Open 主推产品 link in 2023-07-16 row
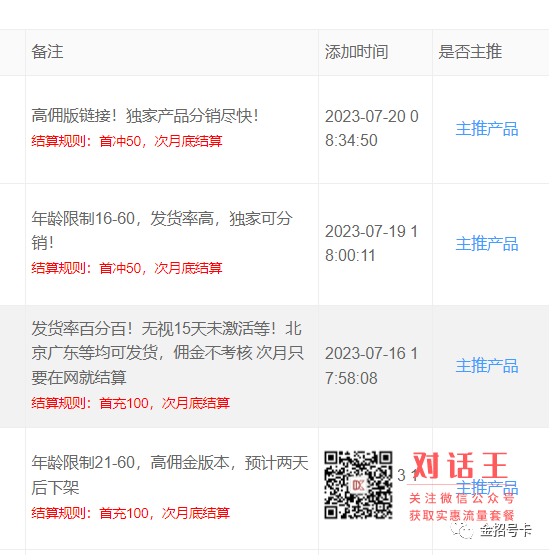 [x=487, y=366]
